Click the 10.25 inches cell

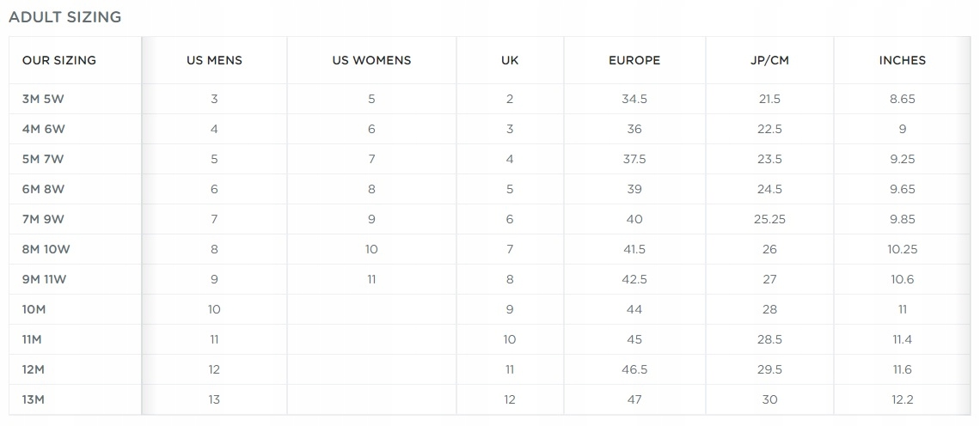[x=903, y=249]
